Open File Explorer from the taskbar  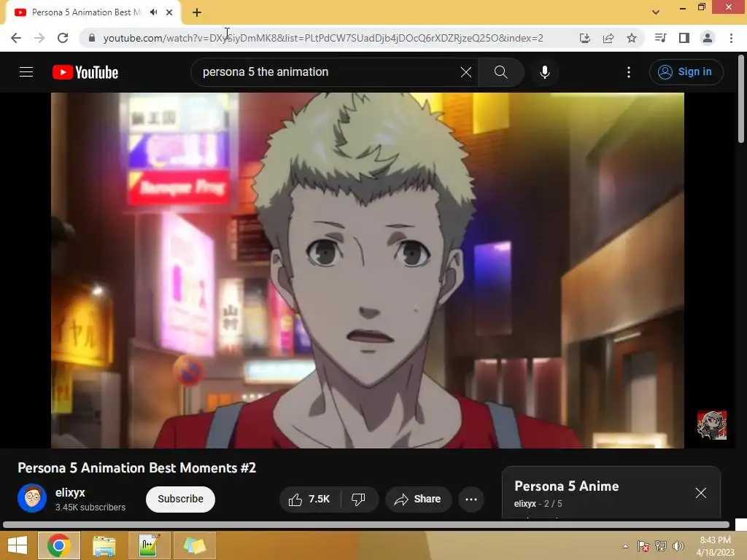point(104,545)
